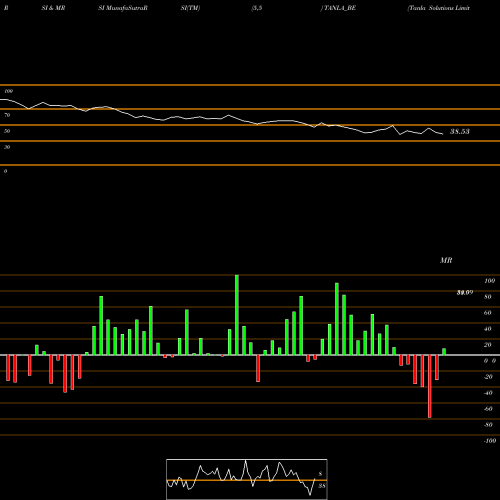The width and height of the screenshot is (500, 500).
Task: Click the 39.09 value on MR panel
Action: pyautogui.click(x=465, y=293)
